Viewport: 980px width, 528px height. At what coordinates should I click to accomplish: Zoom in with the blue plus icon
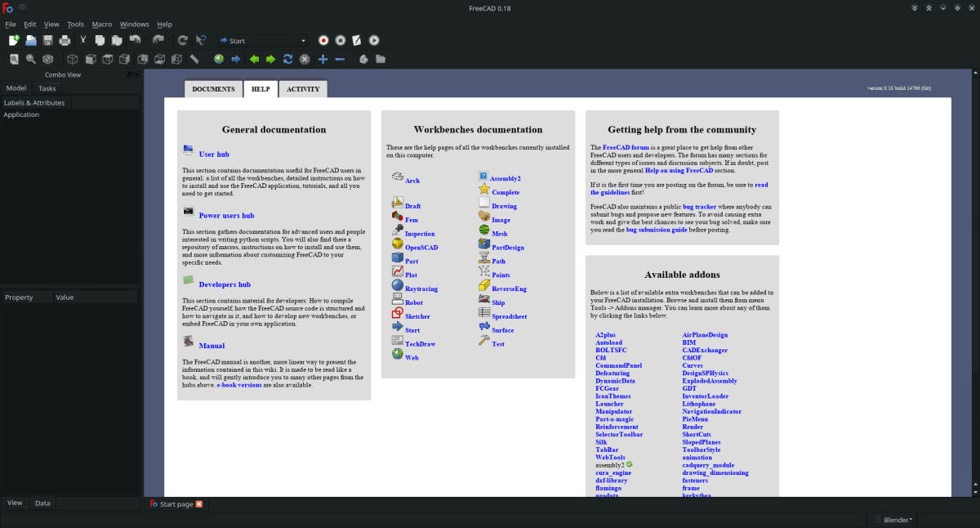tap(323, 59)
